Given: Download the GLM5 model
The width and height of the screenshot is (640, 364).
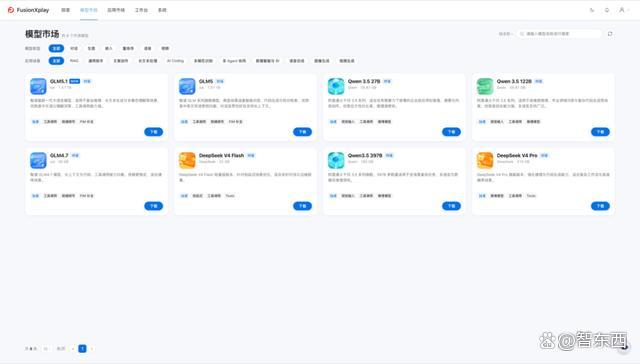Looking at the screenshot, I should pos(302,132).
